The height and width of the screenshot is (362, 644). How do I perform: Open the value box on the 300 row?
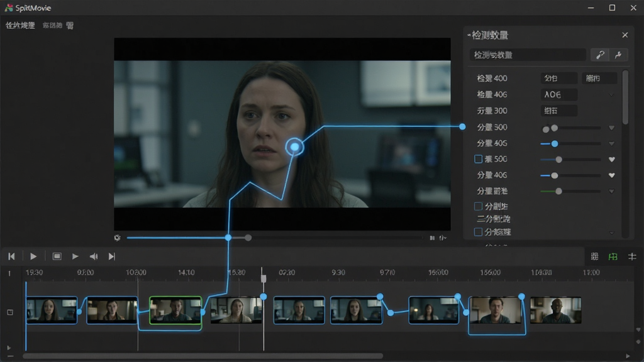[559, 111]
